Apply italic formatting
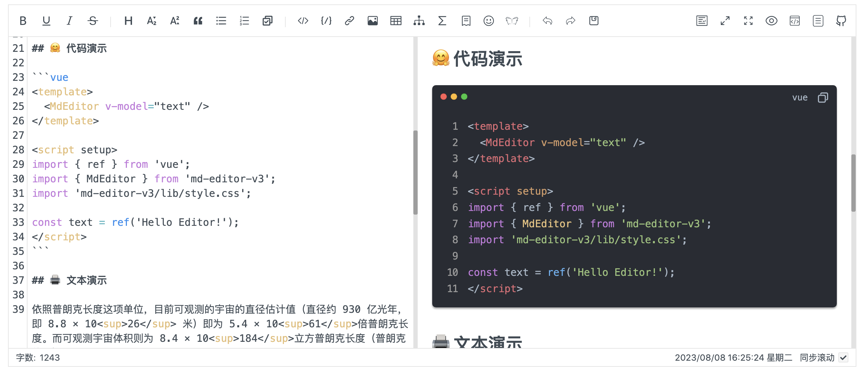The image size is (868, 369). click(69, 21)
